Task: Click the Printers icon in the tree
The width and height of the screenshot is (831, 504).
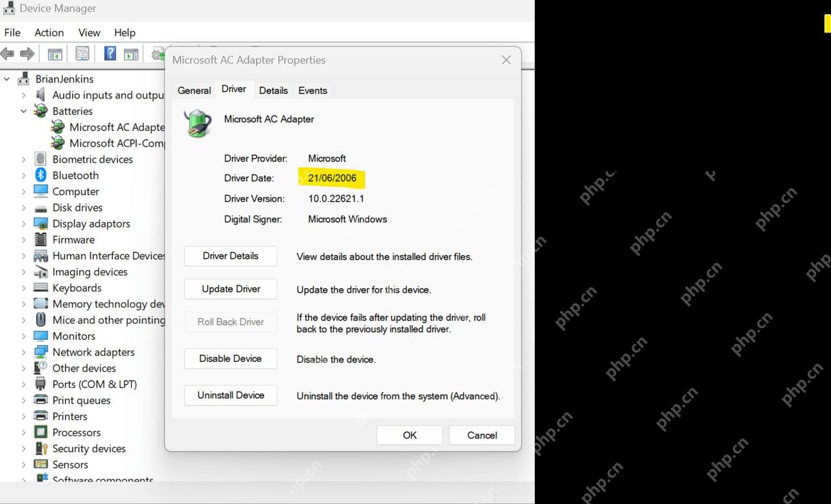Action: coord(41,416)
